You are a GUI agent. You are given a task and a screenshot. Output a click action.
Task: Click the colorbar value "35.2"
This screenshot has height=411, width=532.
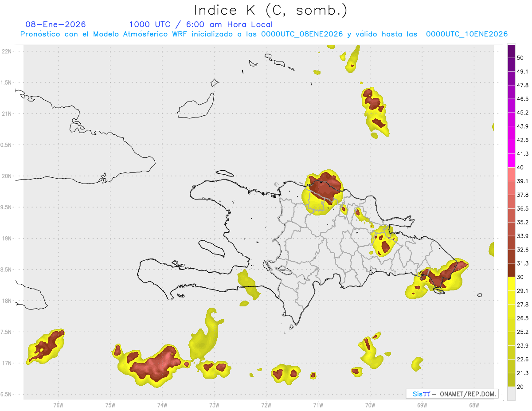[523, 223]
